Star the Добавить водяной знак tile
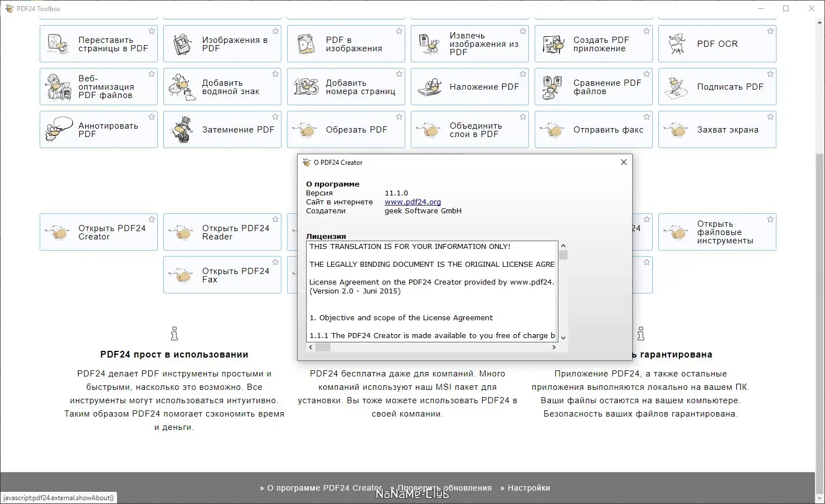825x504 pixels. (275, 74)
